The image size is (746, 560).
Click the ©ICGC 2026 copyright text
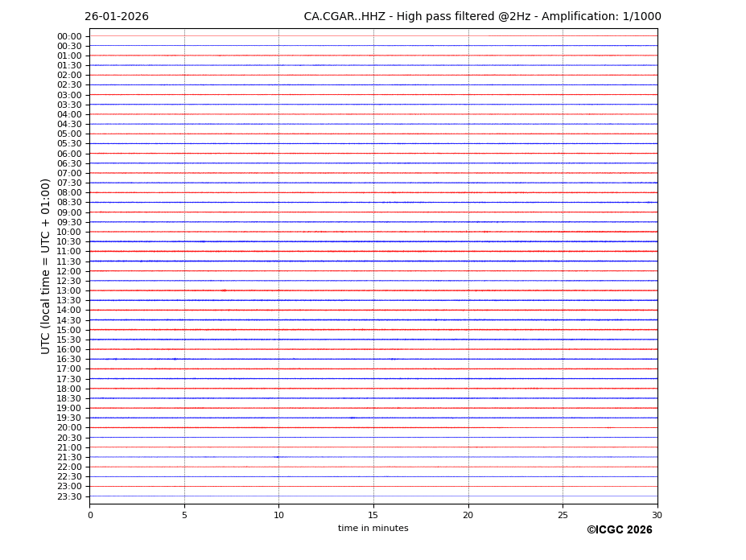tap(619, 530)
